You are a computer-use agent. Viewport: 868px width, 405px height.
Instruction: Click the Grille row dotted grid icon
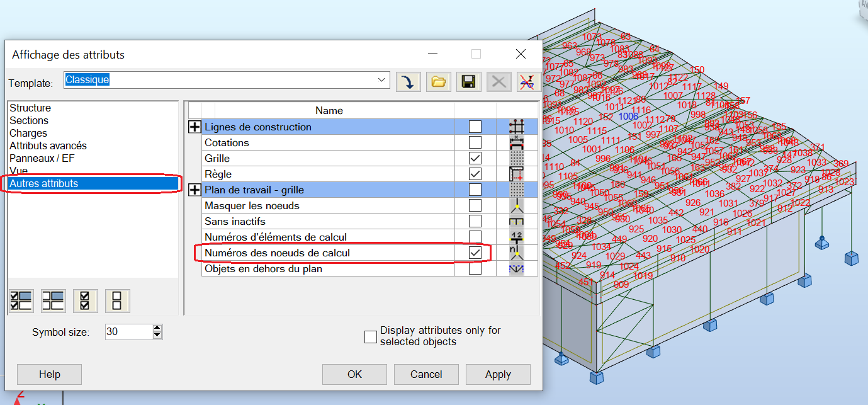coord(517,158)
